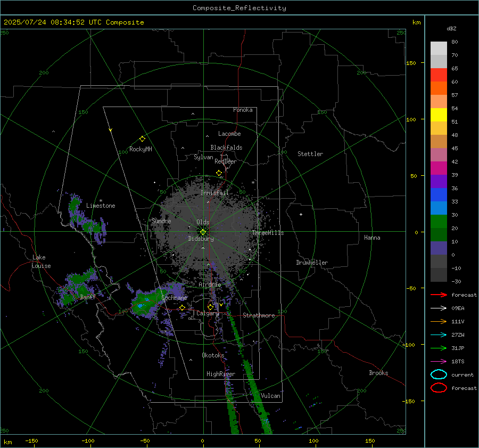Click the asterisk marker above Limestone
Image resolution: width=479 pixels, height=448 pixels.
[101, 201]
